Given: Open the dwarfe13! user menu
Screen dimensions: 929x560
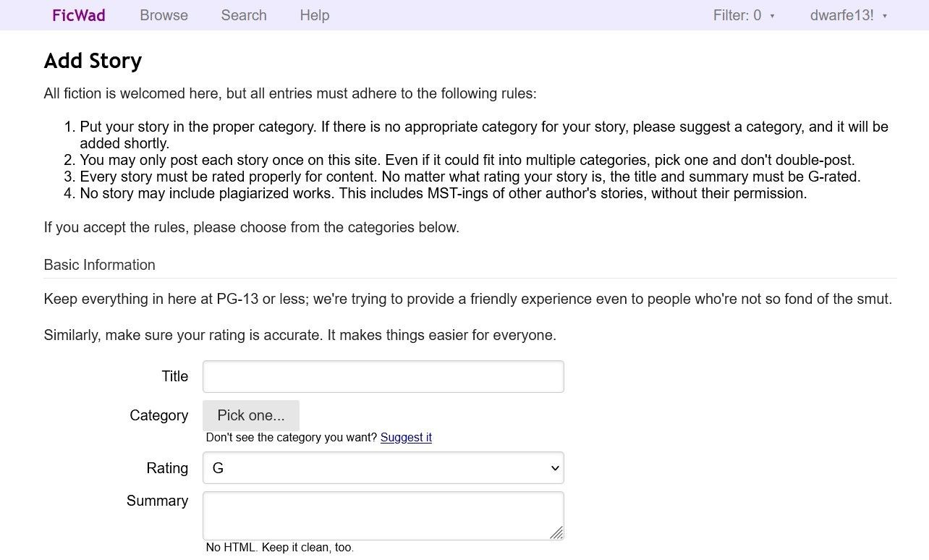Looking at the screenshot, I should [849, 15].
